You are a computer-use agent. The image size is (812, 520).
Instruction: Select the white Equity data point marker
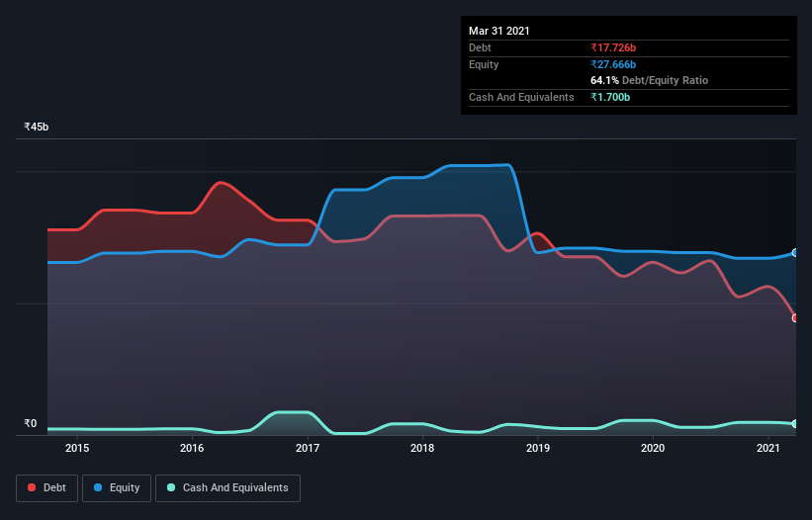pos(795,252)
